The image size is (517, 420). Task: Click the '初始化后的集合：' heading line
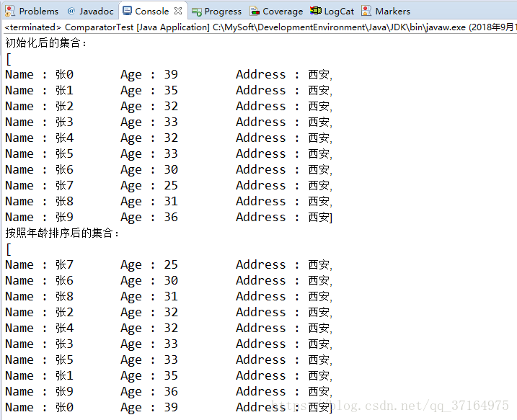point(46,43)
